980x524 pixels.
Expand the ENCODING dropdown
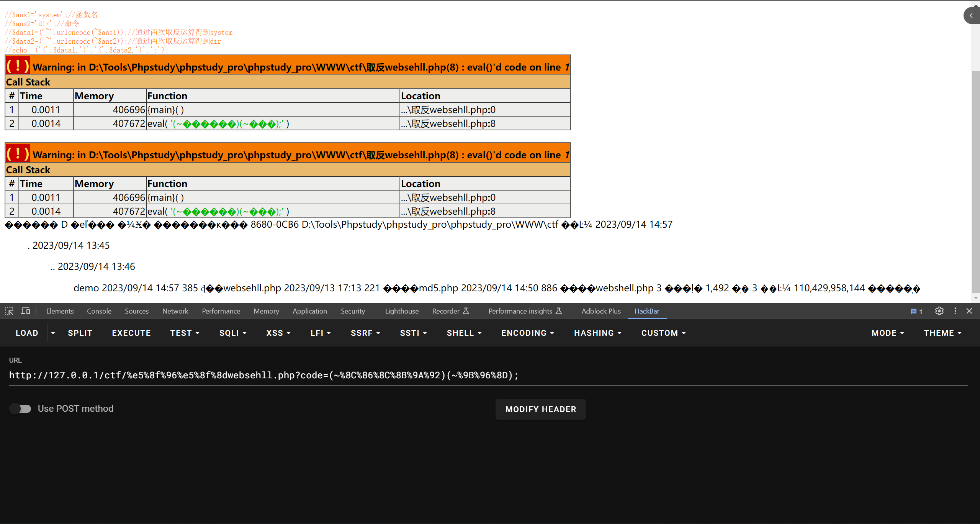coord(528,333)
